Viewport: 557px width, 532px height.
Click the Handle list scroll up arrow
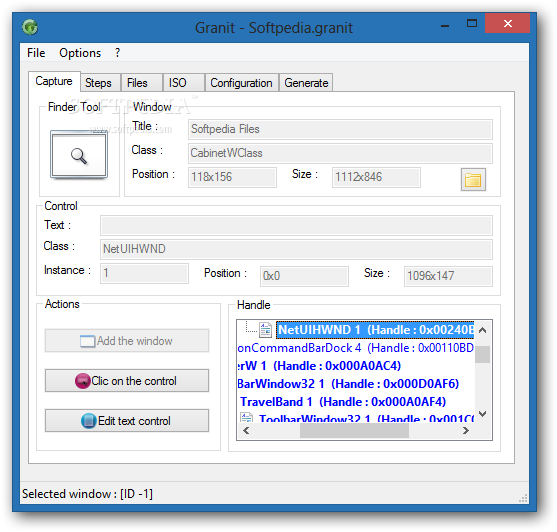click(x=482, y=330)
